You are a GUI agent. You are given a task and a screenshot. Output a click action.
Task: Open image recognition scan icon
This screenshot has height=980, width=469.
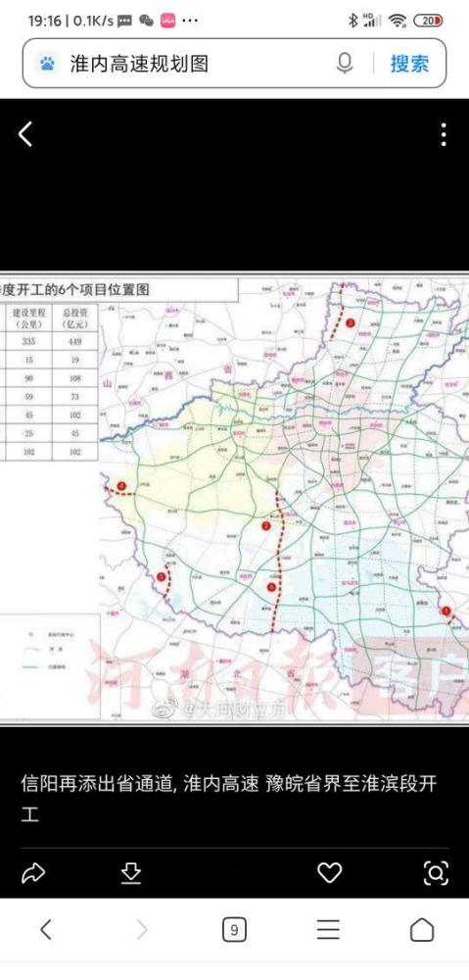436,872
